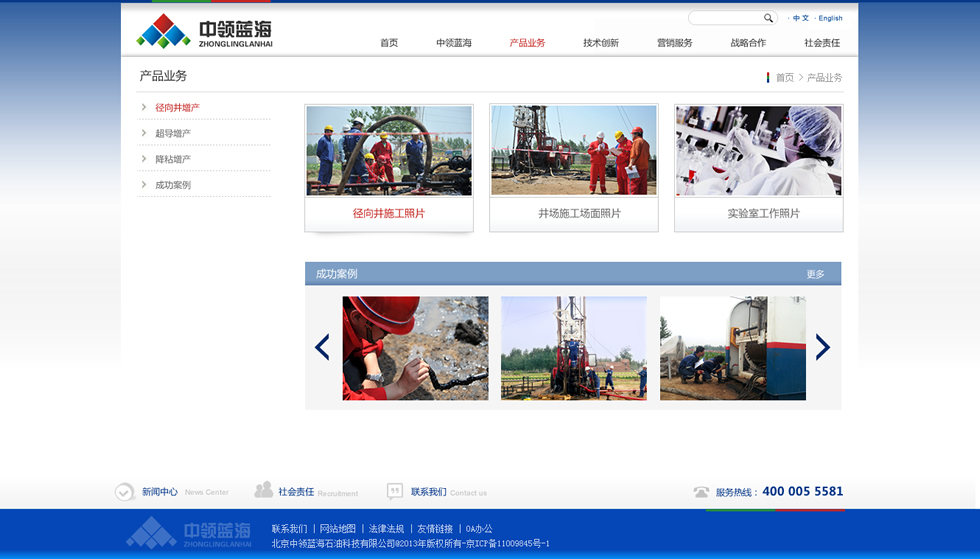Click the 新闻中心 checkmark icon

tap(124, 492)
